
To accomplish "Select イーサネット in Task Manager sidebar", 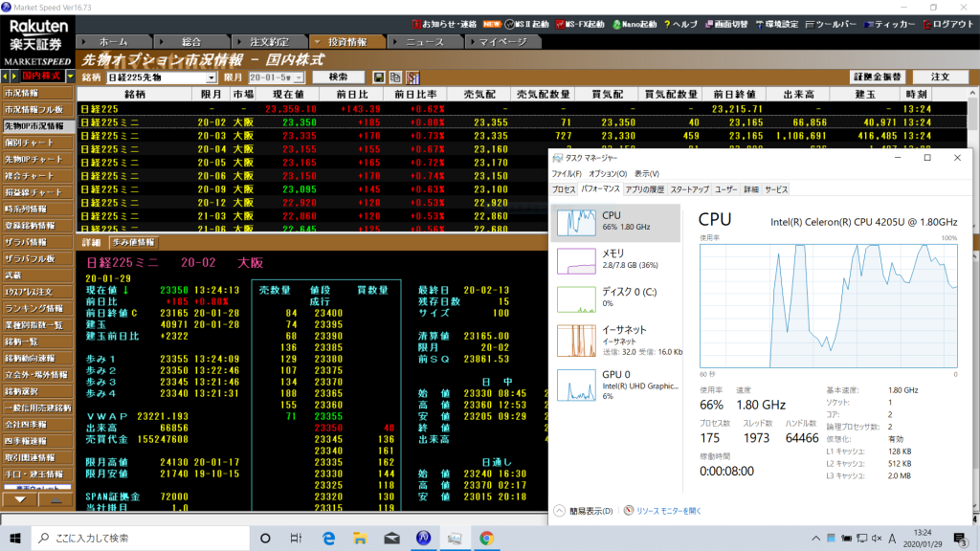I will (615, 341).
